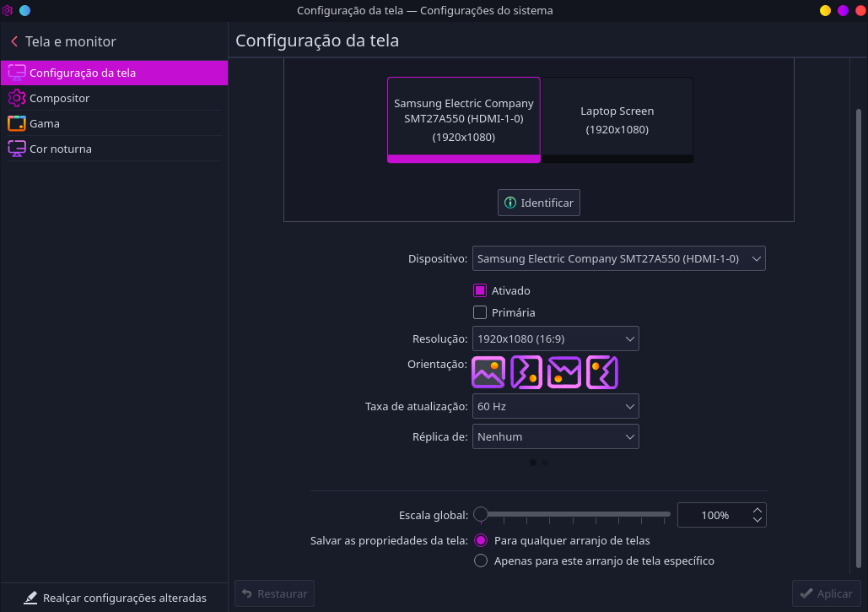Image resolution: width=868 pixels, height=612 pixels.
Task: Open the Taxa de atualização dropdown
Action: [555, 406]
